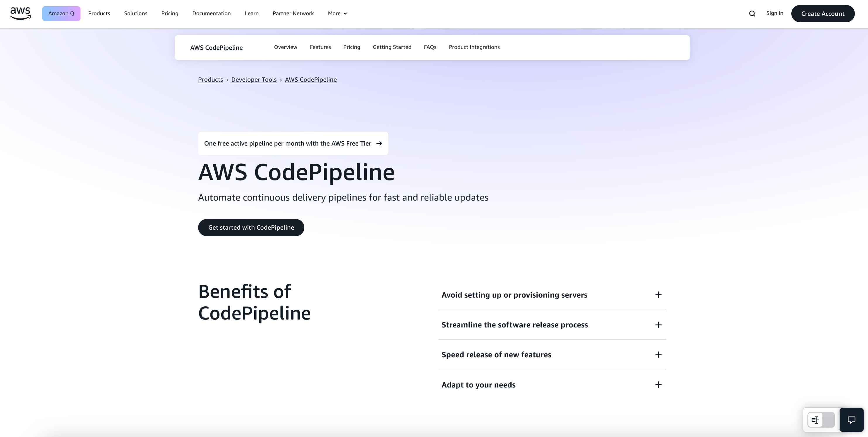Select the Getting Started tab
This screenshot has width=868, height=437.
pos(392,47)
